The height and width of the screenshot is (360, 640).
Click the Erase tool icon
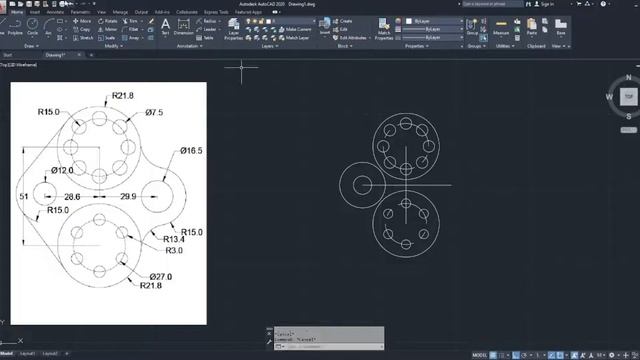pyautogui.click(x=151, y=21)
